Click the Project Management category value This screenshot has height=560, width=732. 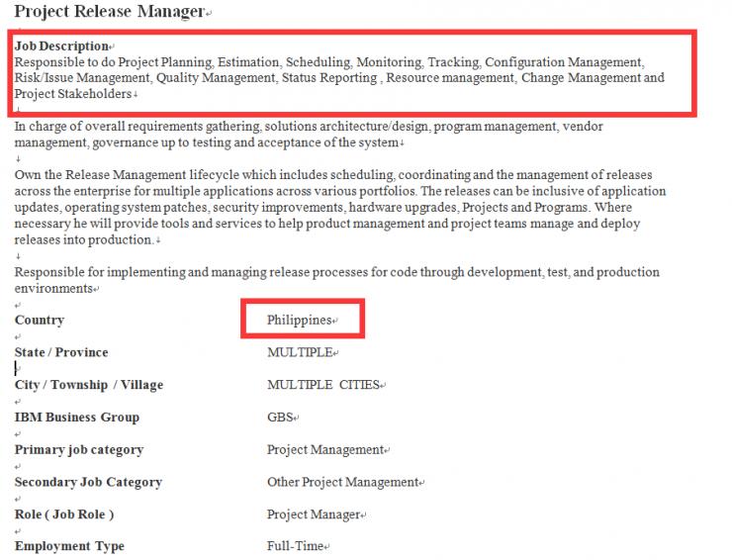324,450
